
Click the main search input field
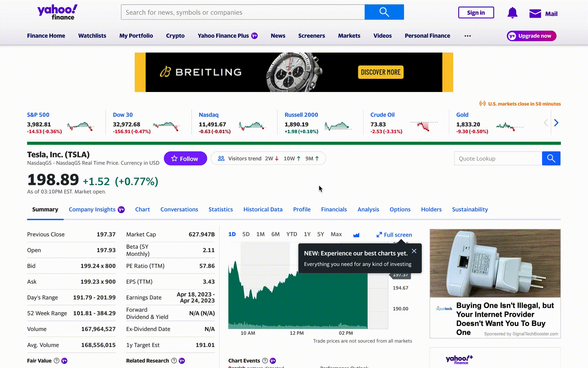(243, 12)
